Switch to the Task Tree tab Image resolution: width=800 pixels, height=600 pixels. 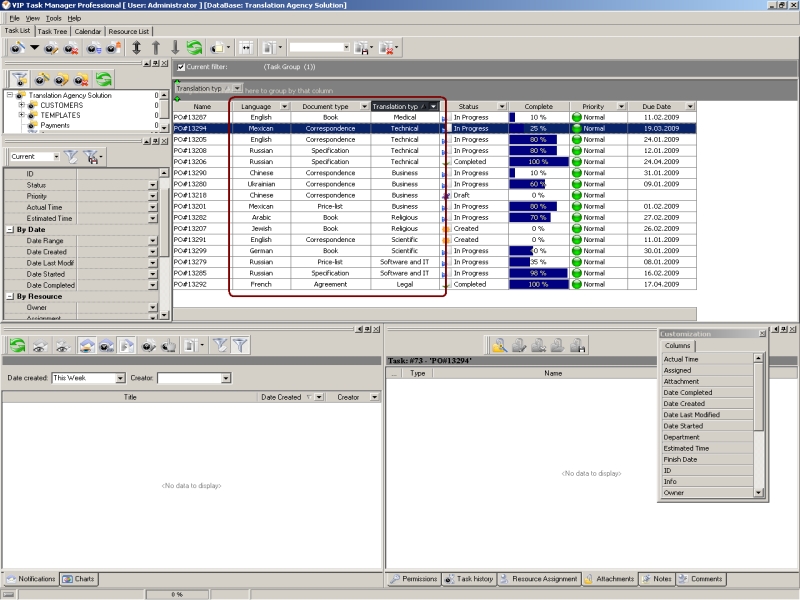pos(52,32)
